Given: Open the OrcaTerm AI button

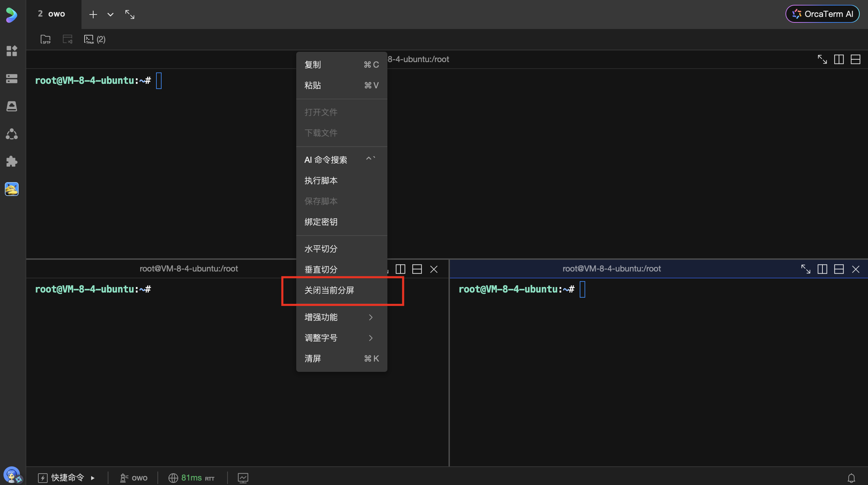Looking at the screenshot, I should [x=822, y=14].
